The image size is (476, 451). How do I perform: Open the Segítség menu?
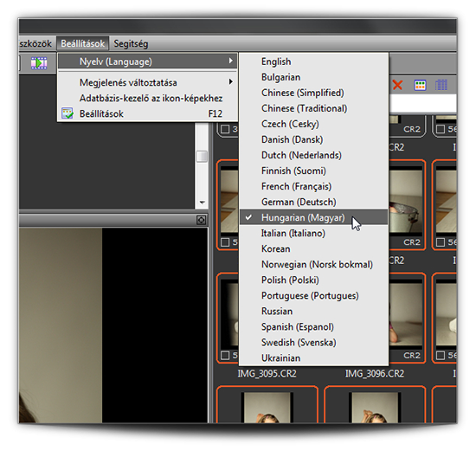pos(131,44)
